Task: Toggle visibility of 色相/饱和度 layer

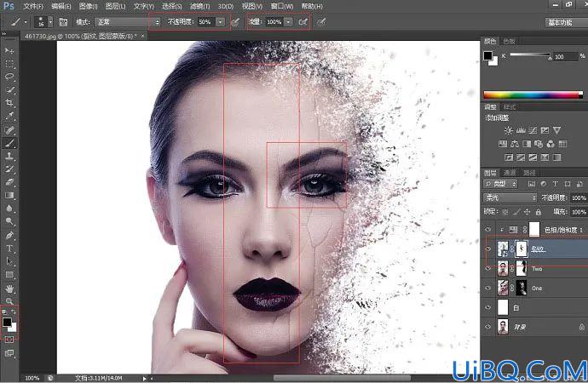Action: [x=488, y=230]
